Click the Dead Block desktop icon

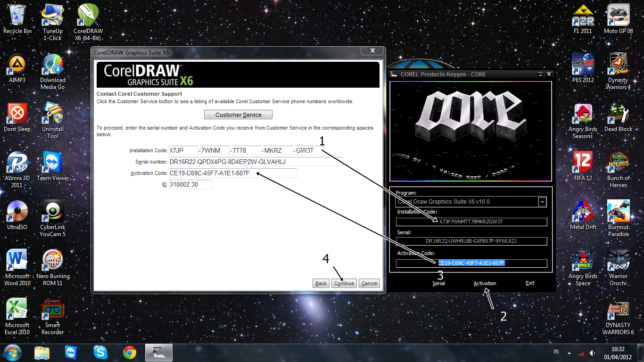tap(618, 117)
